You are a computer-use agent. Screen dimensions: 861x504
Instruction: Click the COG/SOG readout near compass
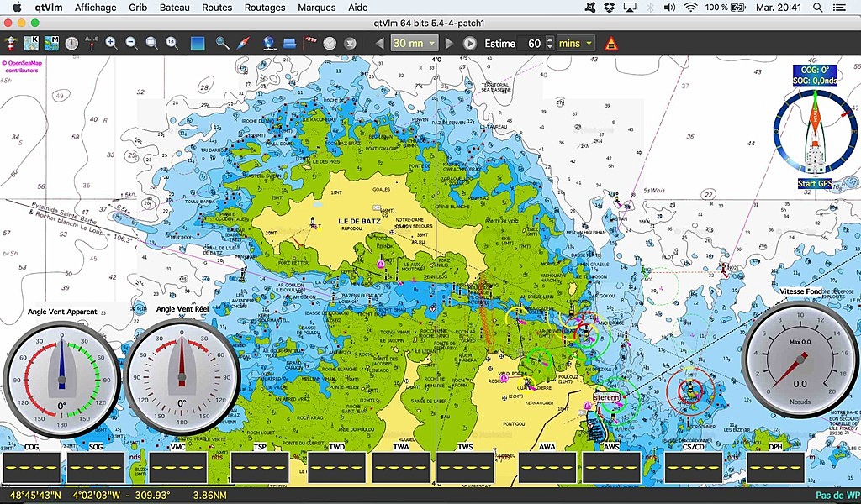(x=815, y=75)
